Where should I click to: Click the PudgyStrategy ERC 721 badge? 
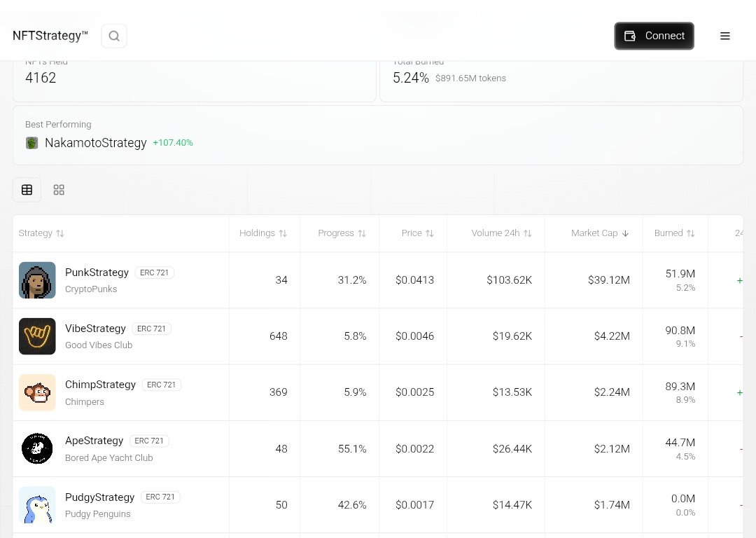coord(160,497)
